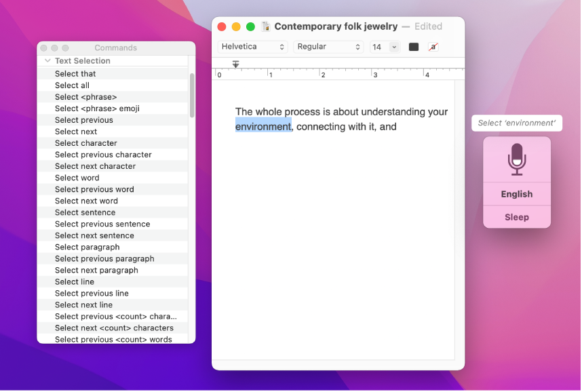The image size is (582, 392).
Task: Click the highlighted word 'environment' in the document
Action: point(263,126)
